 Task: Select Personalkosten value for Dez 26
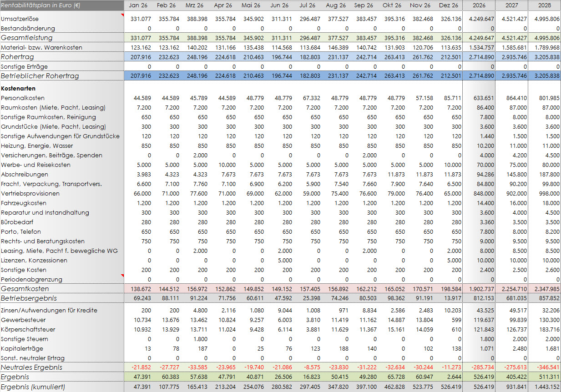pos(451,98)
